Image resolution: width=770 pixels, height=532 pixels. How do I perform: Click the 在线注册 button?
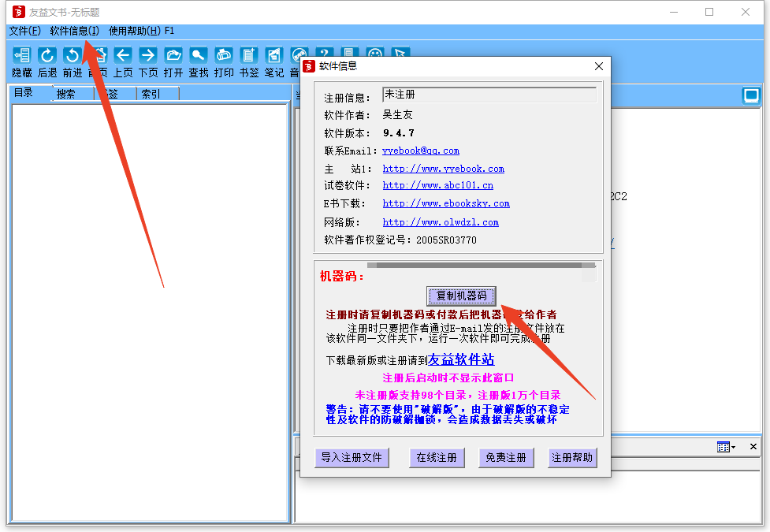(x=436, y=458)
